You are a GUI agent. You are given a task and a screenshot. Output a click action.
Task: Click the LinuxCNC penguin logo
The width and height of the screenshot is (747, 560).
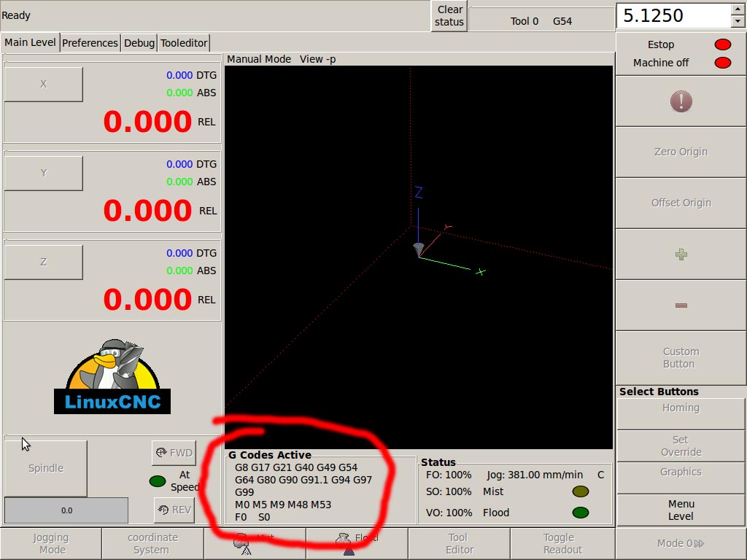point(112,376)
